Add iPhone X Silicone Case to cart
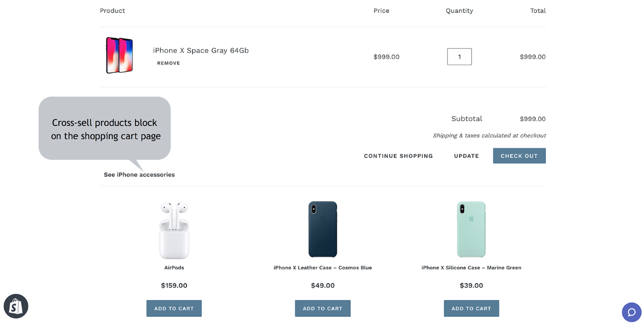 coord(471,308)
